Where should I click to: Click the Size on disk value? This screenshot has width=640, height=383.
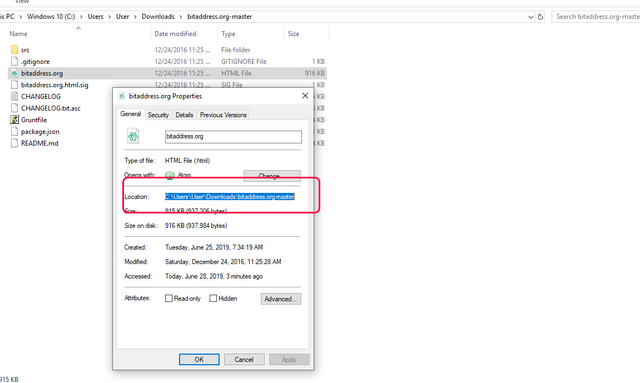[x=196, y=226]
